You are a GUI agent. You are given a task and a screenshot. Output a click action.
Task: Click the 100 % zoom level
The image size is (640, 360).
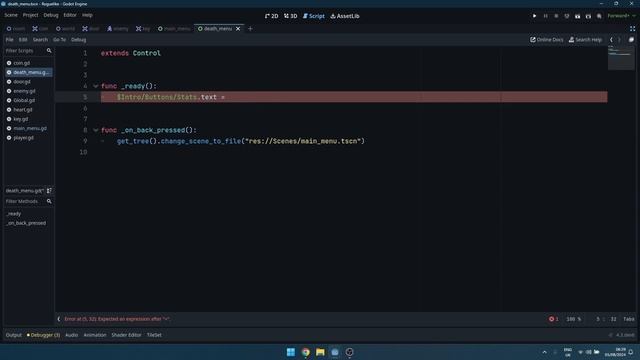click(573, 319)
